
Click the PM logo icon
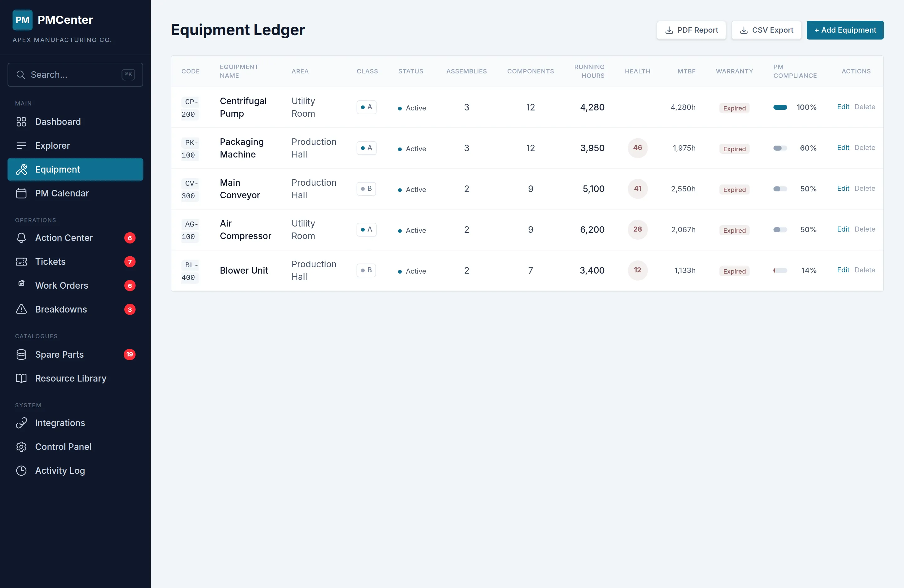coord(22,20)
